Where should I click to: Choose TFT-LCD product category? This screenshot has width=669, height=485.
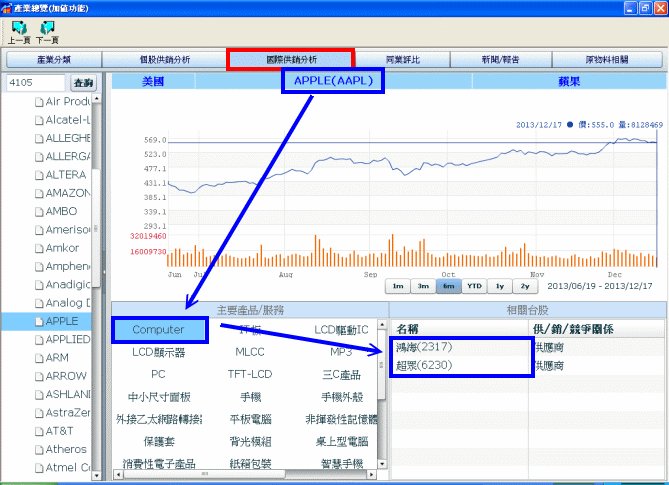click(x=250, y=375)
